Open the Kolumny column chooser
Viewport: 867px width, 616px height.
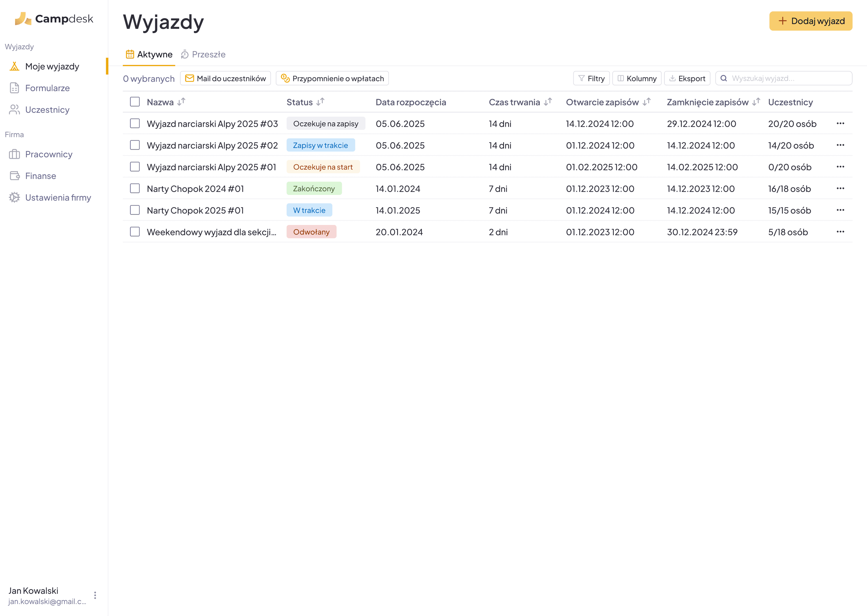[x=637, y=79]
